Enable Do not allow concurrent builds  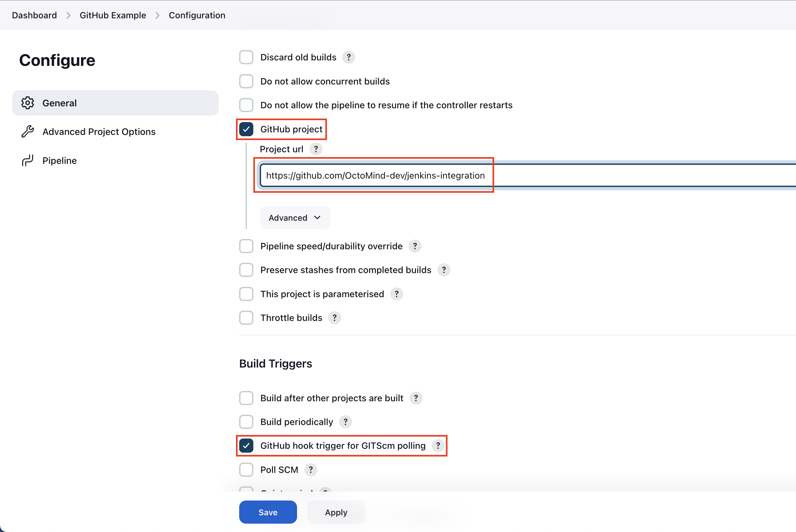[246, 81]
